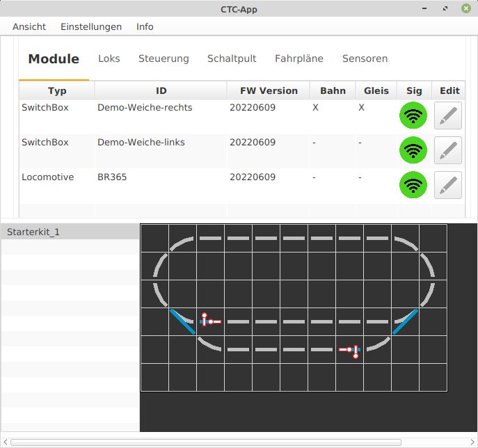Edit Demo-Weiche-rechts with pencil button
The image size is (478, 448).
click(x=448, y=115)
